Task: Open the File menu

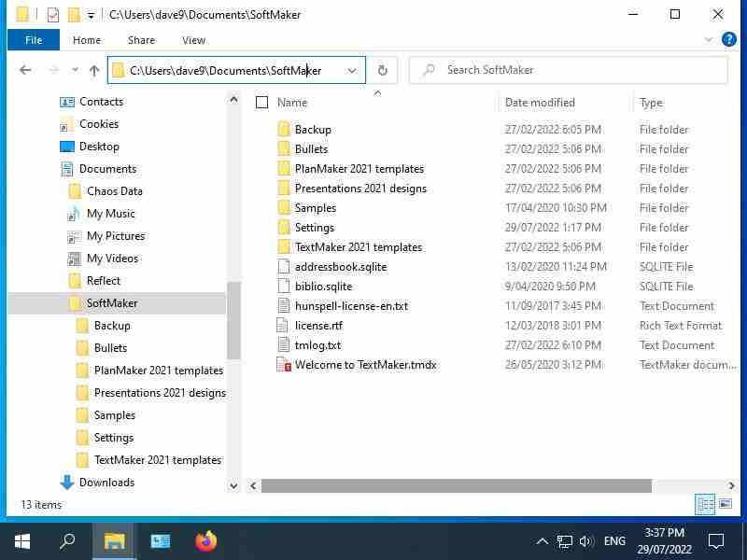Action: tap(34, 40)
